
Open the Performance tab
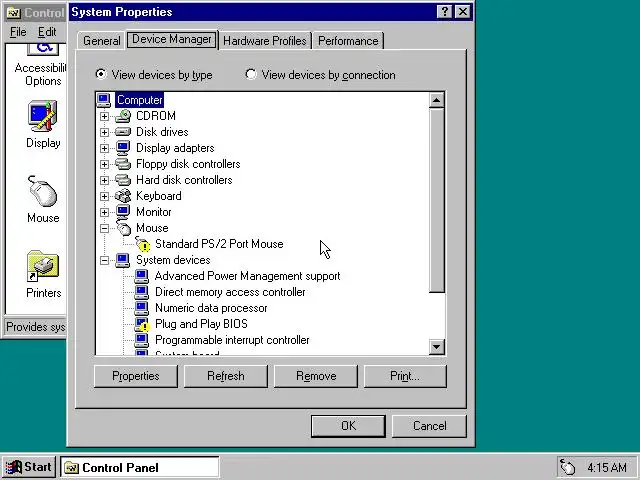[x=348, y=41]
